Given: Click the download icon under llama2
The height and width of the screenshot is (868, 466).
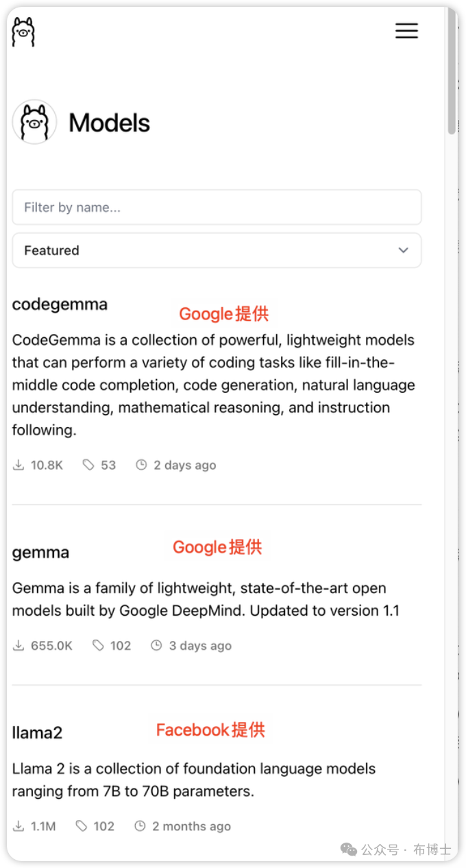Looking at the screenshot, I should click(x=19, y=826).
